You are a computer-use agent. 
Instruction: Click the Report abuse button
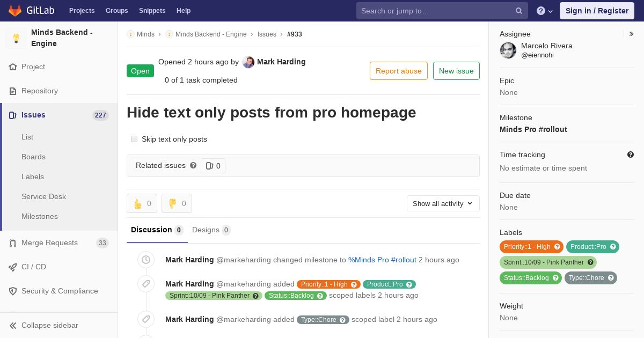tap(399, 71)
